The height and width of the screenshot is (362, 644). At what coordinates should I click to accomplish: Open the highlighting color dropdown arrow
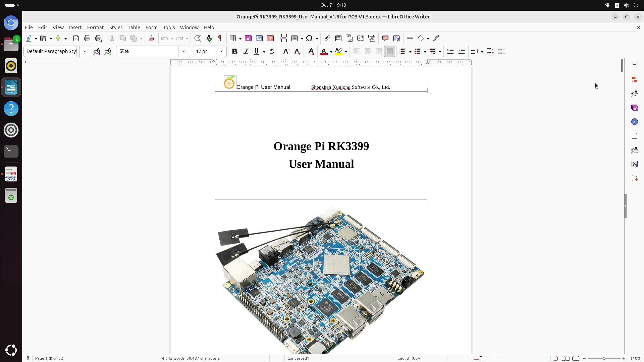pos(346,52)
